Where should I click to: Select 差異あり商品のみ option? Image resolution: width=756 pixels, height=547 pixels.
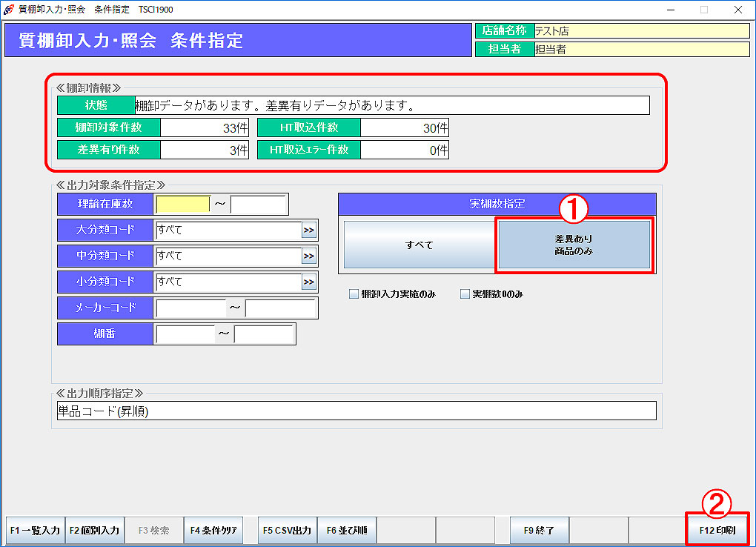pos(574,245)
